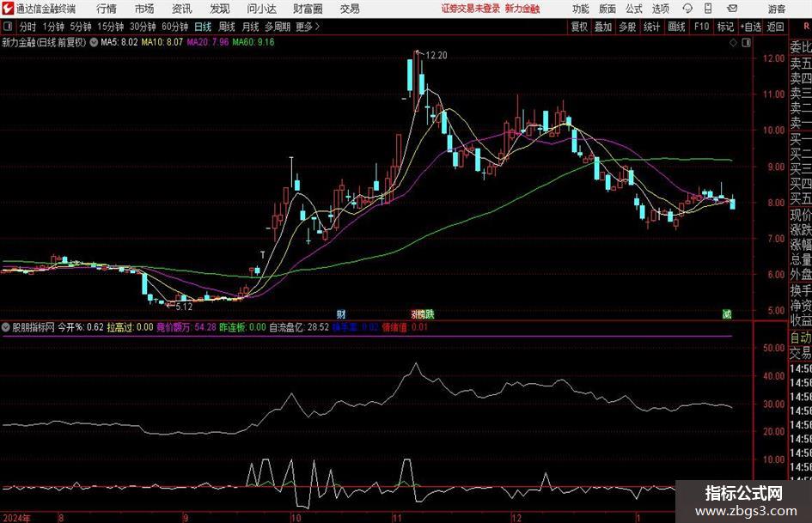This screenshot has height=523, width=812.
Task: Click the 自流盘亿: 28.52 indicator value
Action: [299, 327]
